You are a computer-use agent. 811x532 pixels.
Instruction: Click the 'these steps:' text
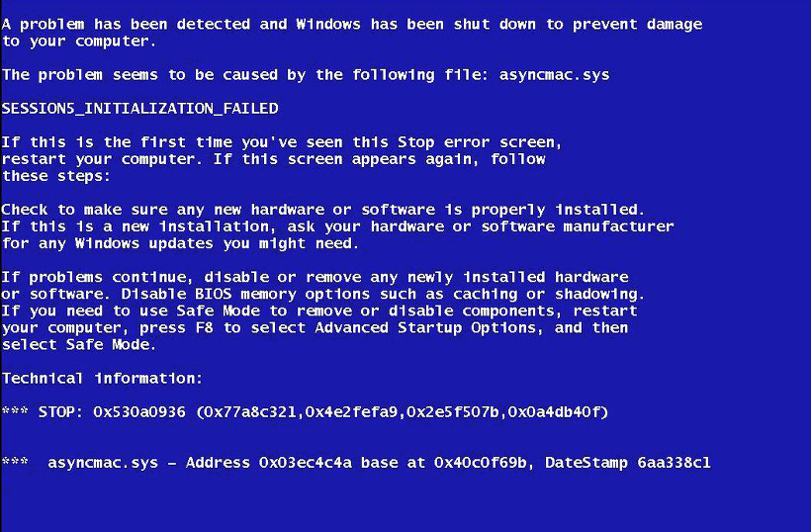pos(55,176)
